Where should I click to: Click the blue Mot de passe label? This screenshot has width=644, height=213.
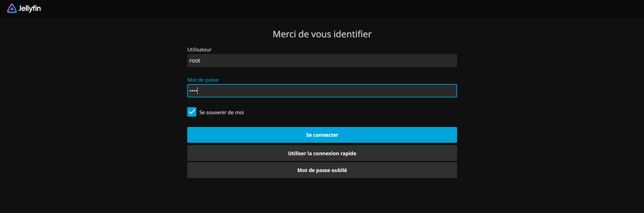pyautogui.click(x=203, y=80)
